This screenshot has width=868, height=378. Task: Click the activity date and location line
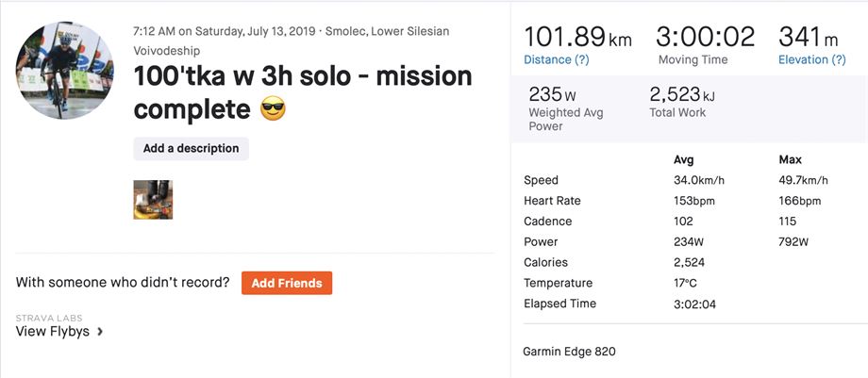292,31
